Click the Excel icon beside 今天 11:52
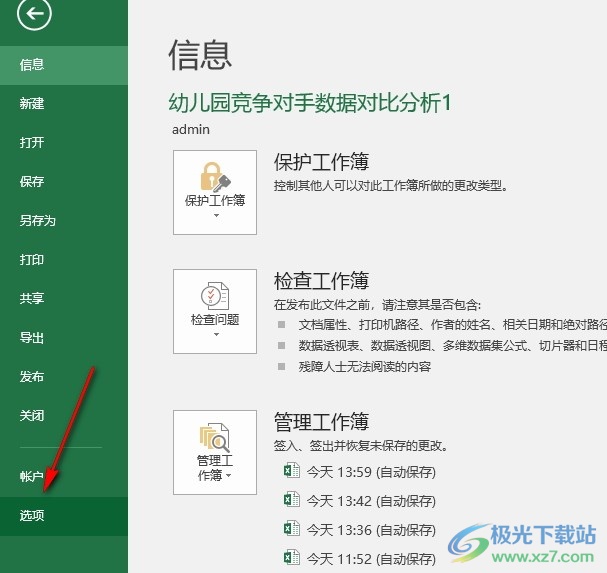Image resolution: width=607 pixels, height=573 pixels. 292,558
